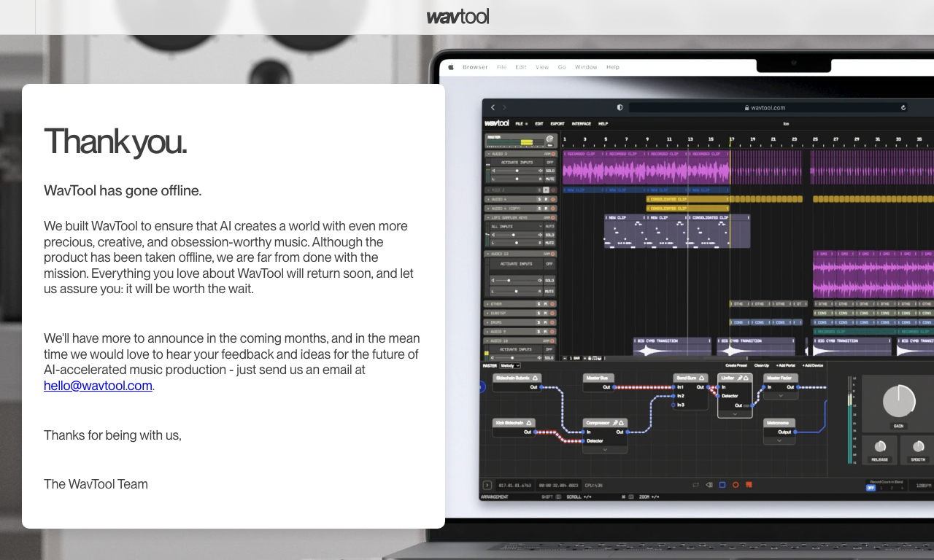This screenshot has width=934, height=560.
Task: Toggle SOLO on the Audio 3 track
Action: coord(549,171)
